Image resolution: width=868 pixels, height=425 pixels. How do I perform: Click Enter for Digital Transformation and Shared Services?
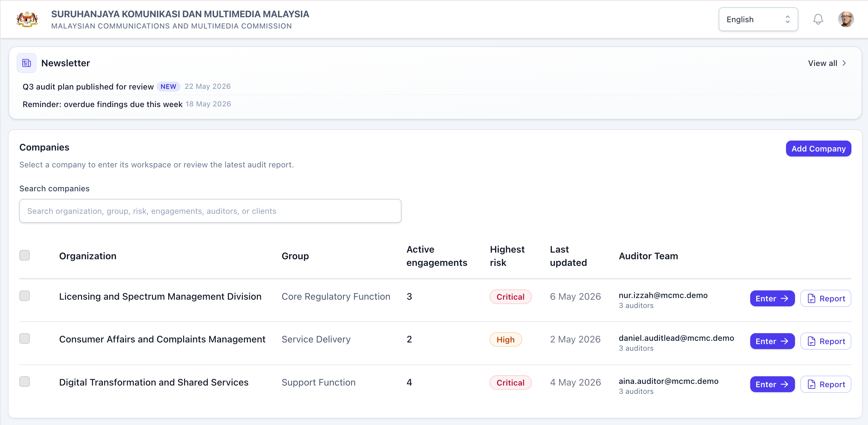tap(772, 384)
